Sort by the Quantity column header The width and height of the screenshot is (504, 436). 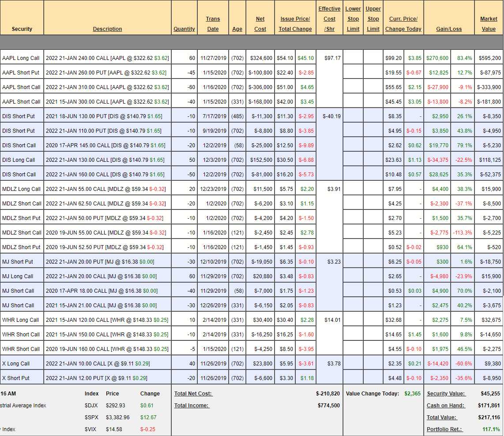pyautogui.click(x=184, y=29)
